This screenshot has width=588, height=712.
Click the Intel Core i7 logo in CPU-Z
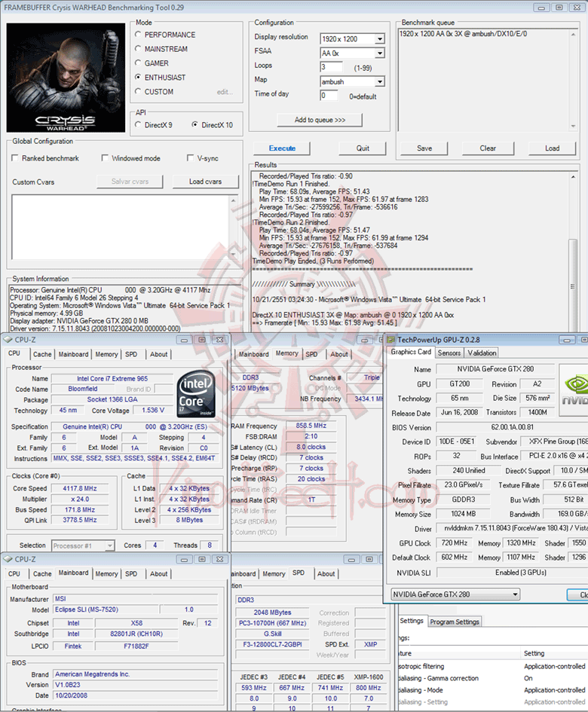coord(196,393)
